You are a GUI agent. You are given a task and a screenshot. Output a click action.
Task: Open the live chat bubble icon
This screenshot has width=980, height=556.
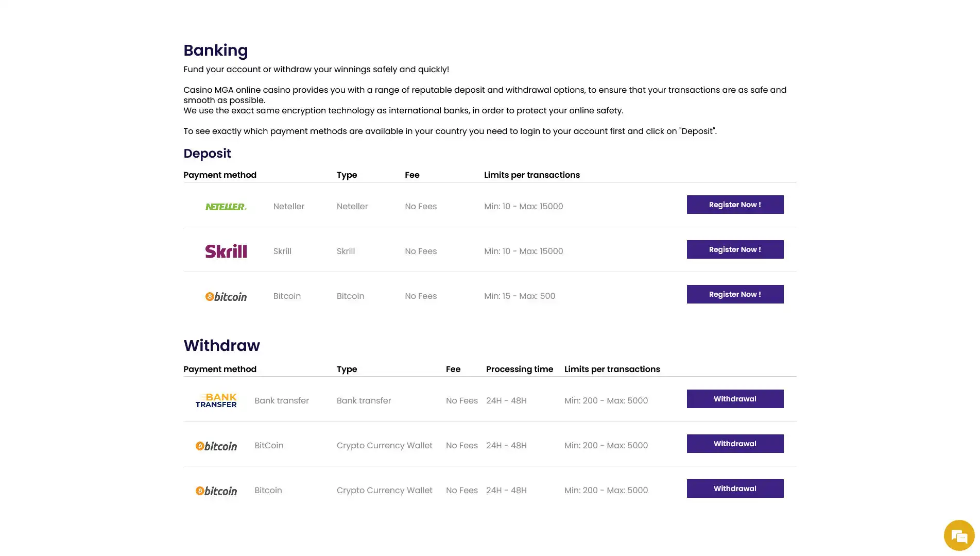coord(959,536)
